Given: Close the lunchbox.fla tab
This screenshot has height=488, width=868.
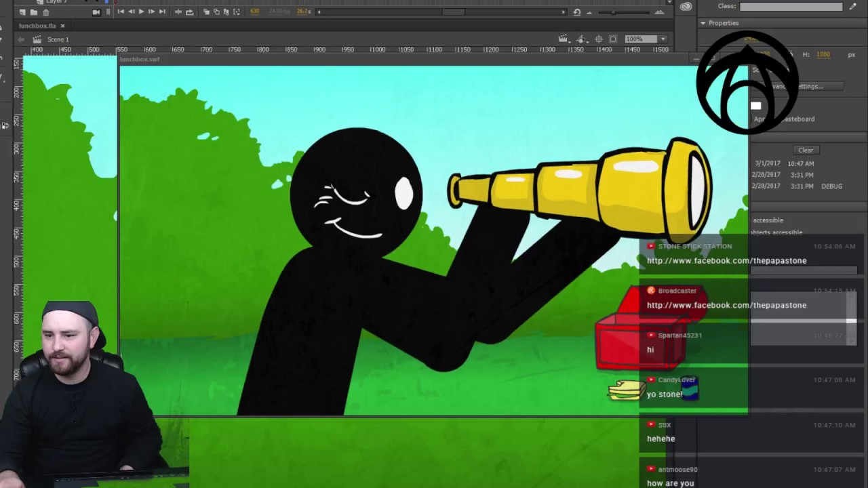Looking at the screenshot, I should (x=62, y=26).
